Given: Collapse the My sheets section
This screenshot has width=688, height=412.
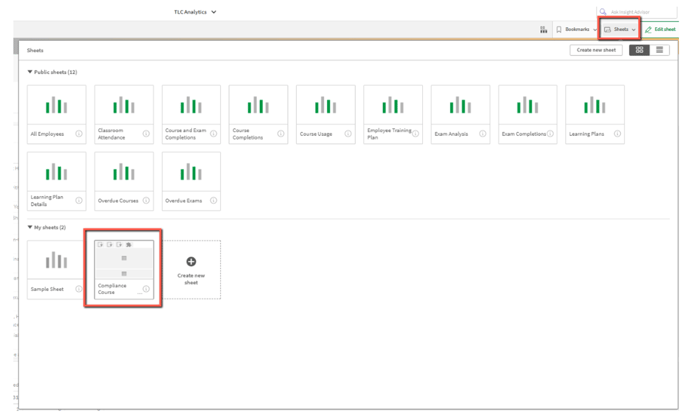Looking at the screenshot, I should [30, 227].
